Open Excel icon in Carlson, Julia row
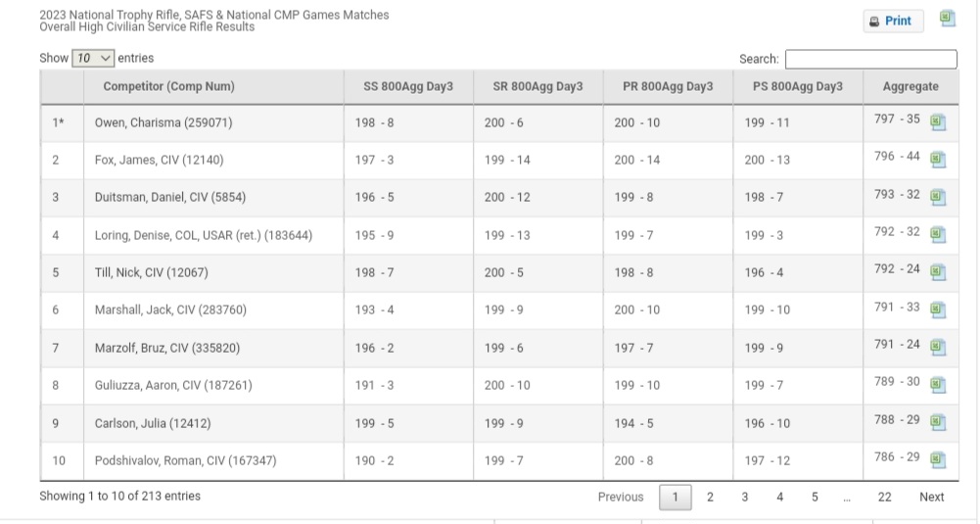 [938, 423]
